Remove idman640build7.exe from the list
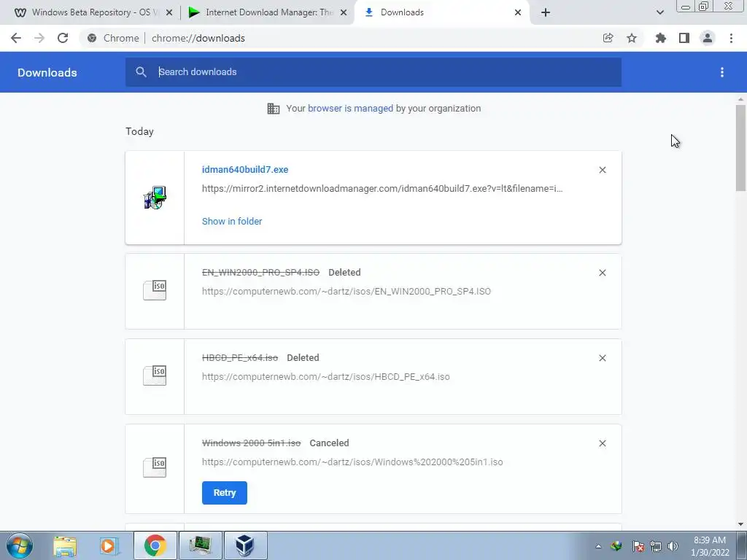 coord(603,170)
